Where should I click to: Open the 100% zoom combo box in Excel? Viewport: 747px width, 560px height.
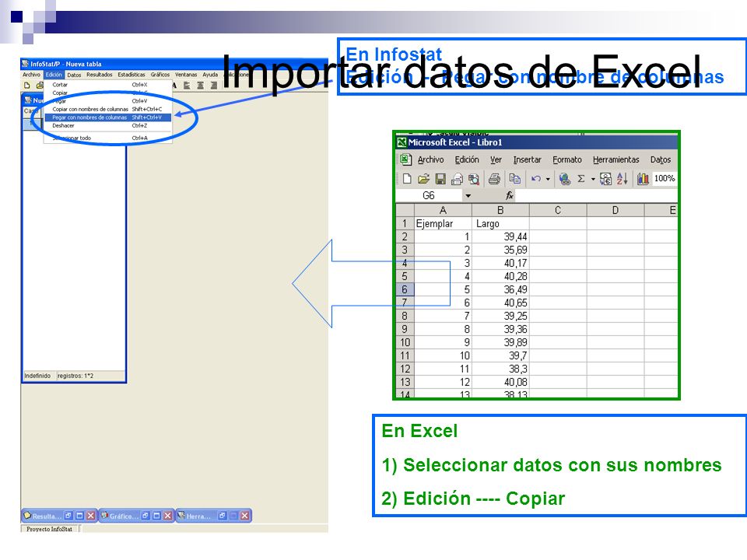pyautogui.click(x=665, y=179)
